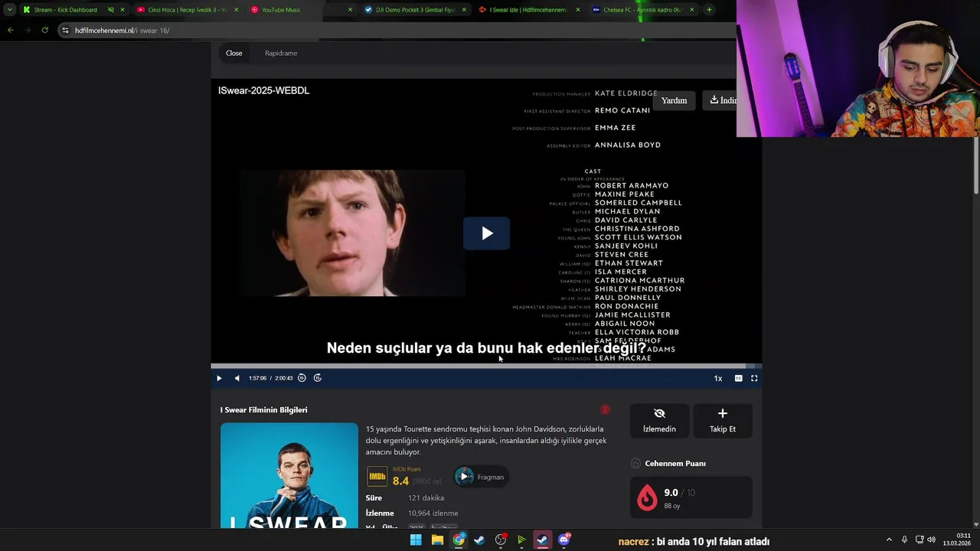Image resolution: width=980 pixels, height=551 pixels.
Task: Enter fullscreen mode in the video player
Action: pos(754,378)
